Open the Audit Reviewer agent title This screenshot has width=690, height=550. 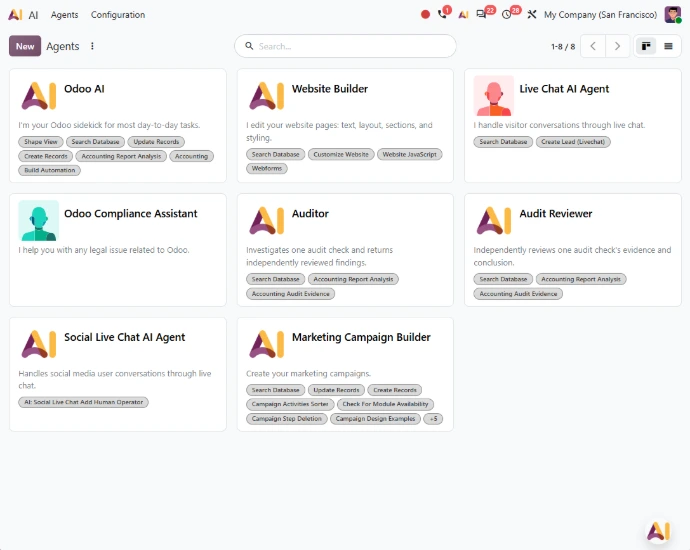coord(556,213)
